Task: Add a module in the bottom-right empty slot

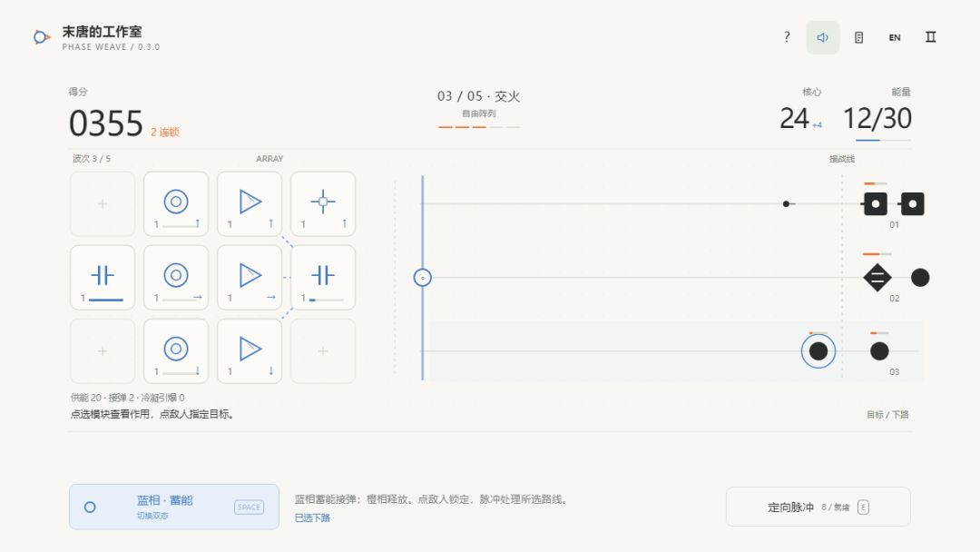Action: [x=323, y=350]
